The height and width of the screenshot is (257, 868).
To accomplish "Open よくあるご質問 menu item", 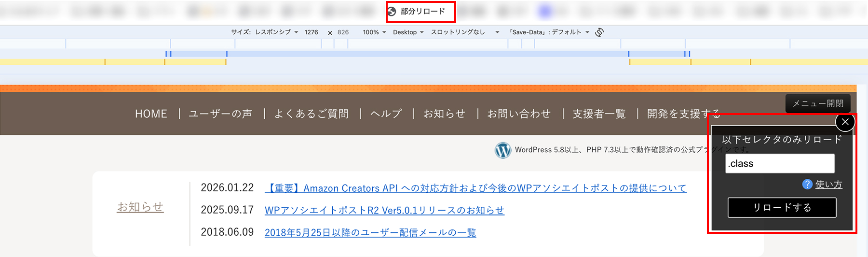I will [x=312, y=114].
